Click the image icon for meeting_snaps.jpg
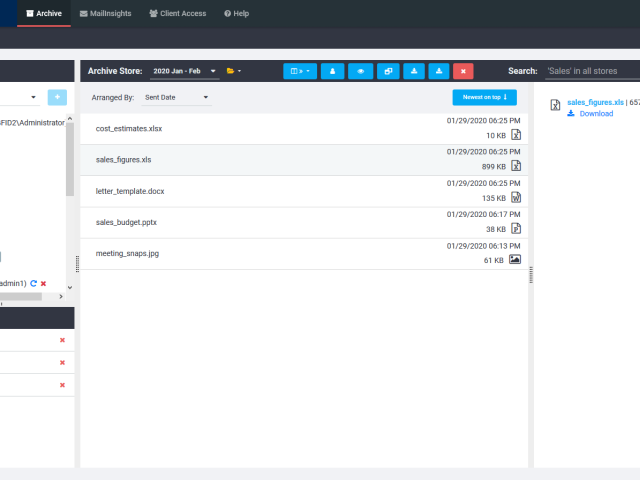This screenshot has width=640, height=480. pyautogui.click(x=515, y=259)
